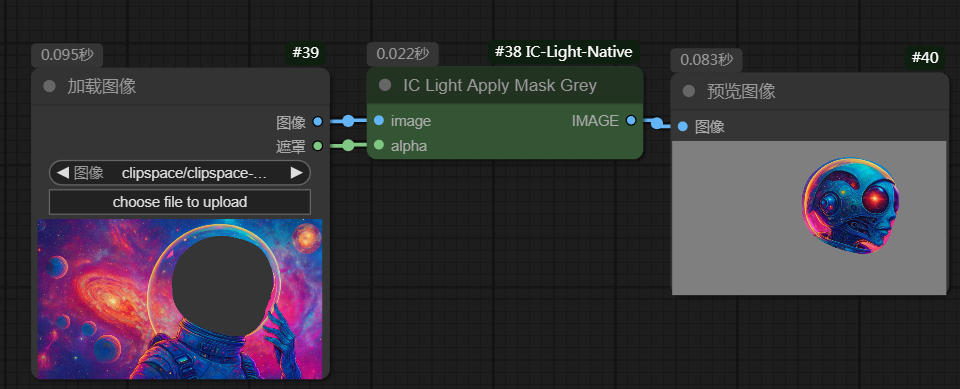This screenshot has height=389, width=960.
Task: Select the 预览图像 node title
Action: (741, 91)
